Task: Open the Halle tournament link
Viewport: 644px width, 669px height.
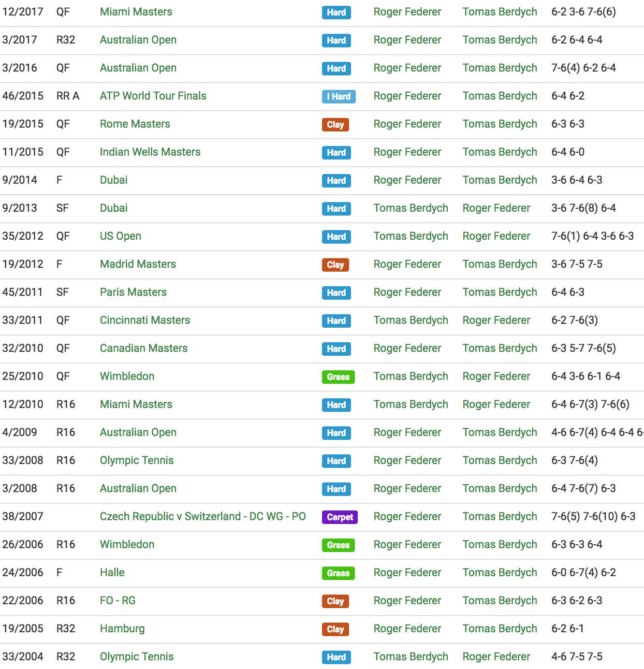Action: click(x=112, y=572)
